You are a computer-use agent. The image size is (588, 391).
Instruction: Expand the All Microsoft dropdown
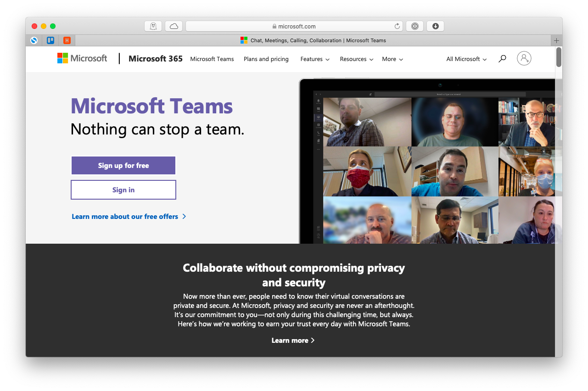[466, 59]
